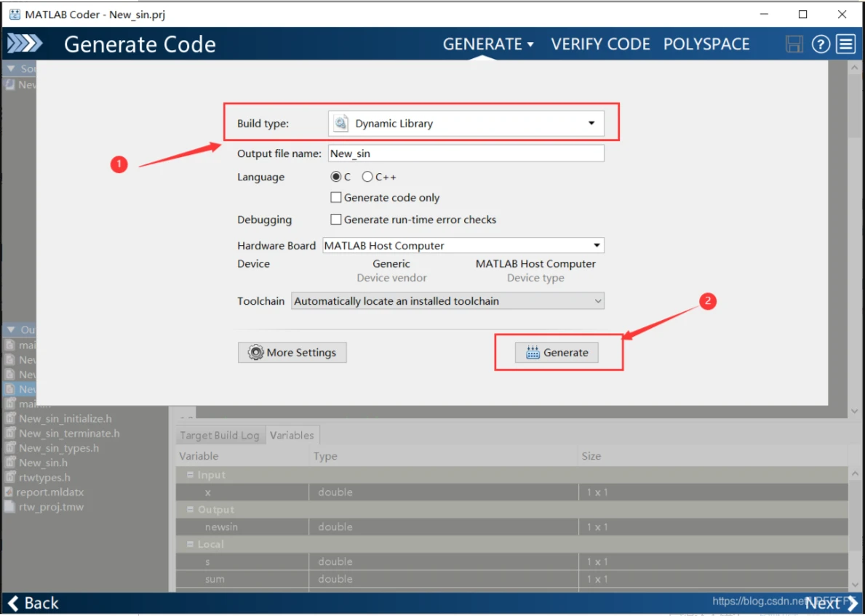865x616 pixels.
Task: Click the Type column header
Action: [x=444, y=456]
